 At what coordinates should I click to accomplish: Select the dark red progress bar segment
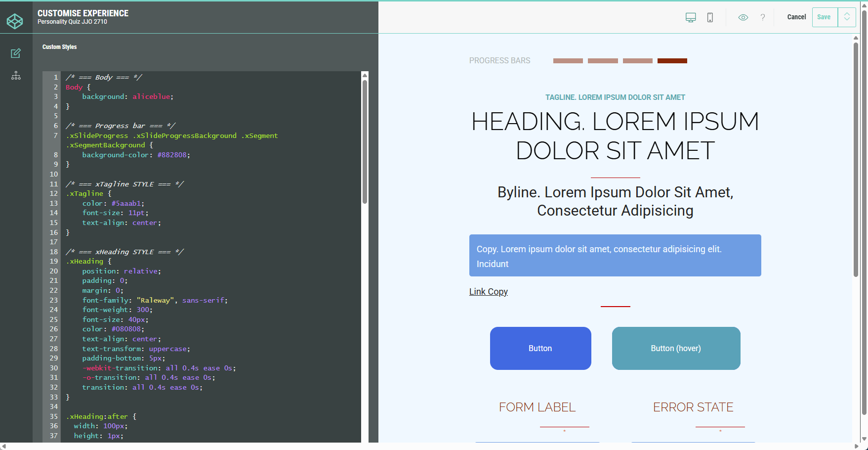coord(672,61)
